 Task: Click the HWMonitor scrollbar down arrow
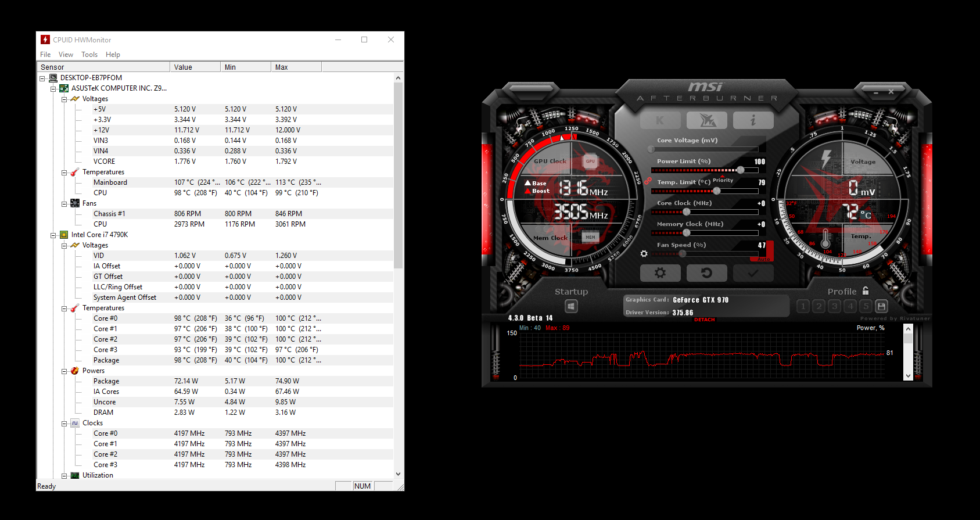(x=398, y=474)
